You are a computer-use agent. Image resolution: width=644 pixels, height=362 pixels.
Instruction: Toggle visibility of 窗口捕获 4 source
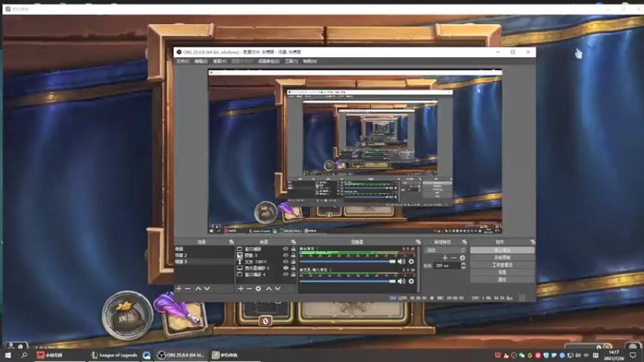point(286,274)
